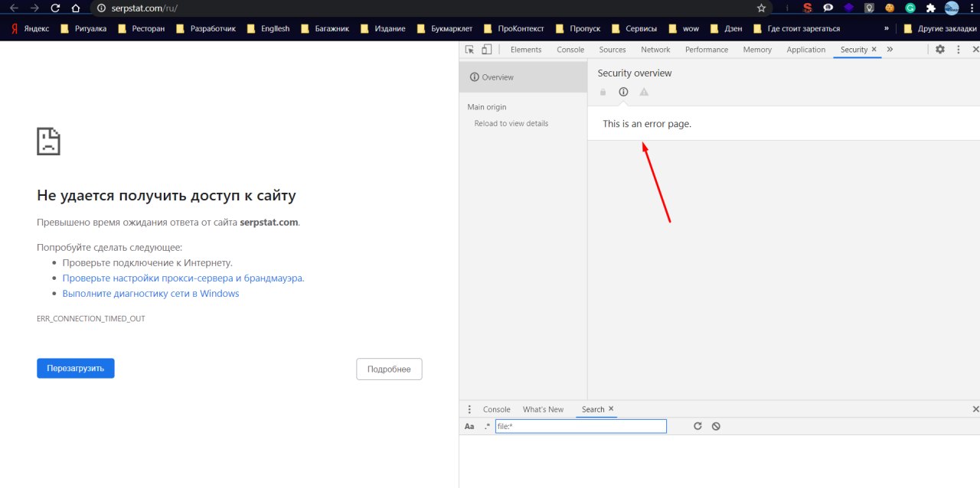Open the Сервисы bookmarks folder
The height and width of the screenshot is (488, 980).
pyautogui.click(x=633, y=28)
